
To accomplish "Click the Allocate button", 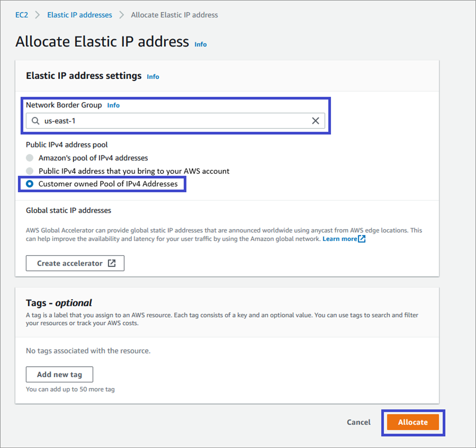I will [413, 422].
